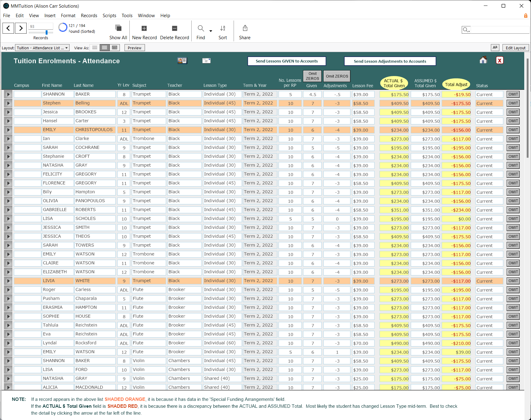
Task: Click the $490.00 ACTUAL Total Given value
Action: (x=394, y=343)
